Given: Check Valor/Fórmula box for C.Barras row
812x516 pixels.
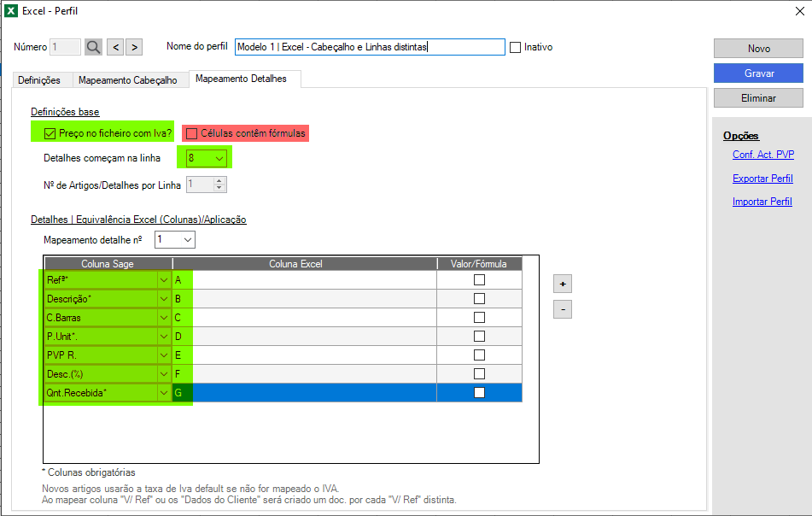Looking at the screenshot, I should tap(480, 318).
